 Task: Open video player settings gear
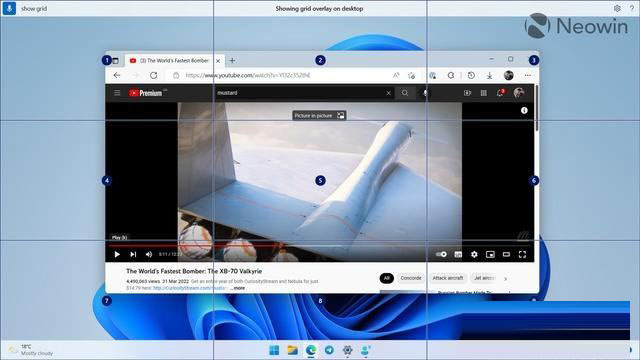(474, 254)
